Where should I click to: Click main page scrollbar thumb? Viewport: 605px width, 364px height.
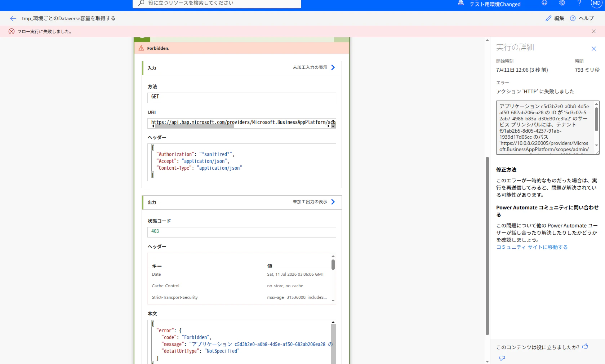(x=487, y=245)
